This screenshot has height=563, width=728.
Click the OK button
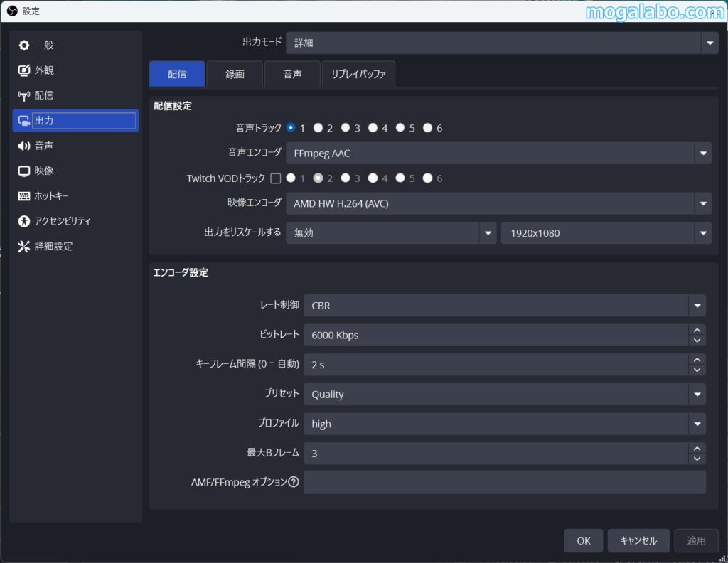pos(584,541)
